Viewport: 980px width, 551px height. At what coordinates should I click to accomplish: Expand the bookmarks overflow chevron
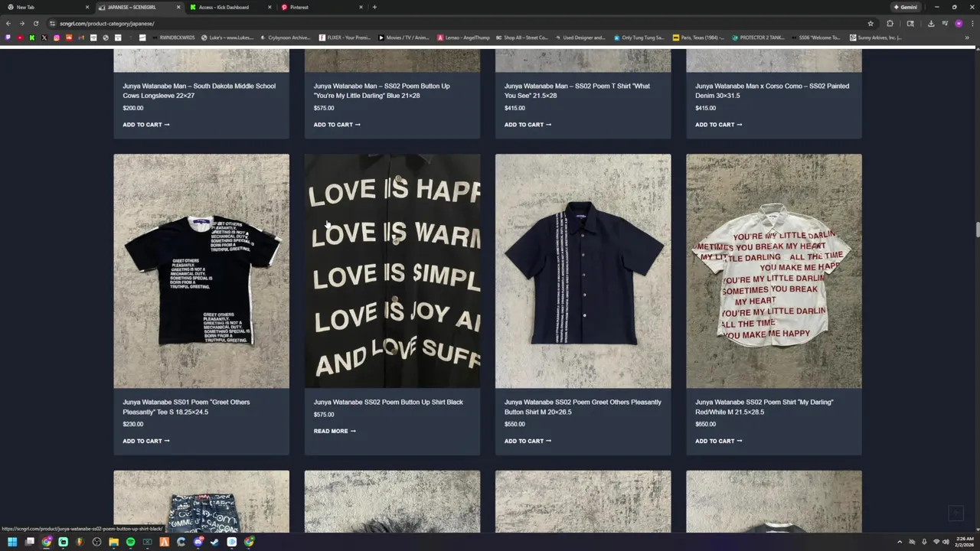(x=967, y=37)
